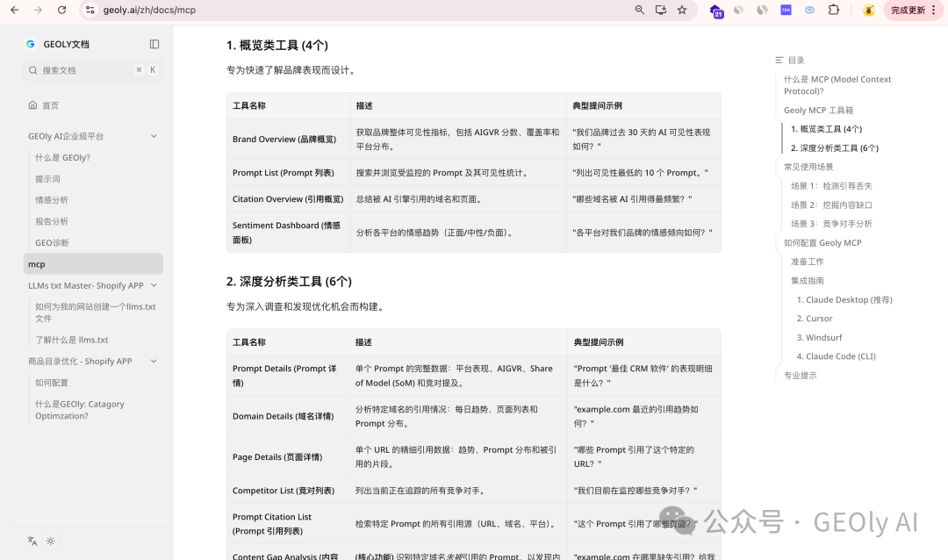The width and height of the screenshot is (948, 560).
Task: Open 什么是 GEOly? sidebar page
Action: (63, 157)
